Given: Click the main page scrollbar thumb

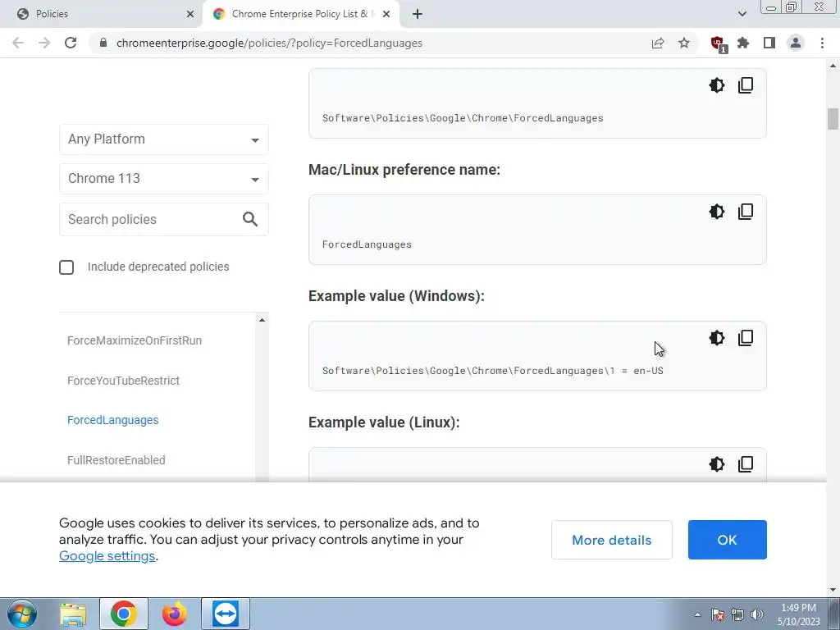Looking at the screenshot, I should (833, 119).
